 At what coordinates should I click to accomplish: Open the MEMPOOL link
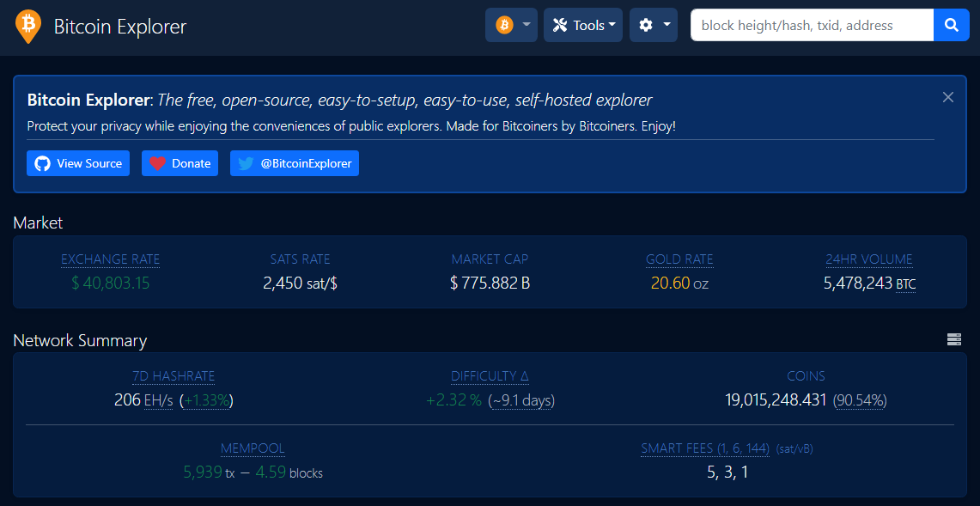253,448
